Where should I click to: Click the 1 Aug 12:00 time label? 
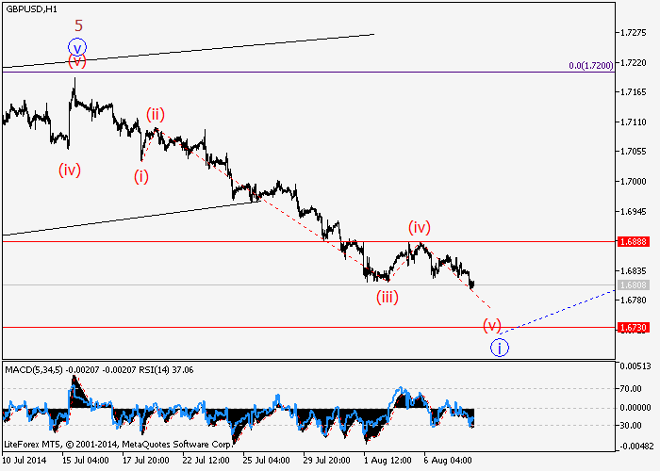[387, 460]
